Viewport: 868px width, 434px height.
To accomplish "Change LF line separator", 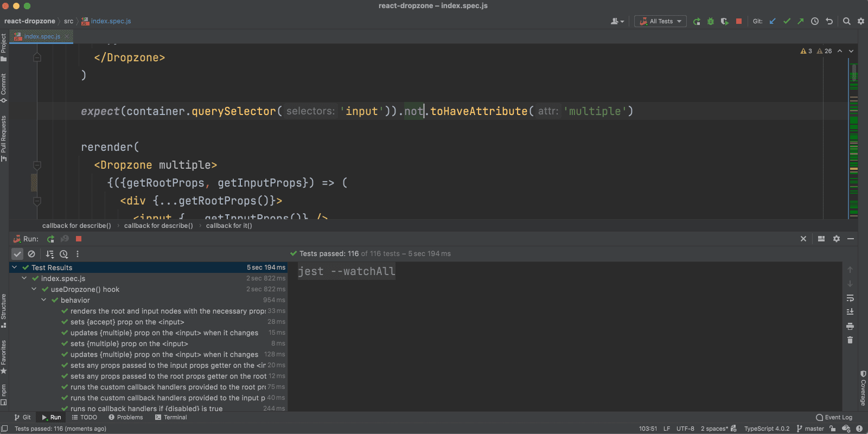I will pos(667,429).
